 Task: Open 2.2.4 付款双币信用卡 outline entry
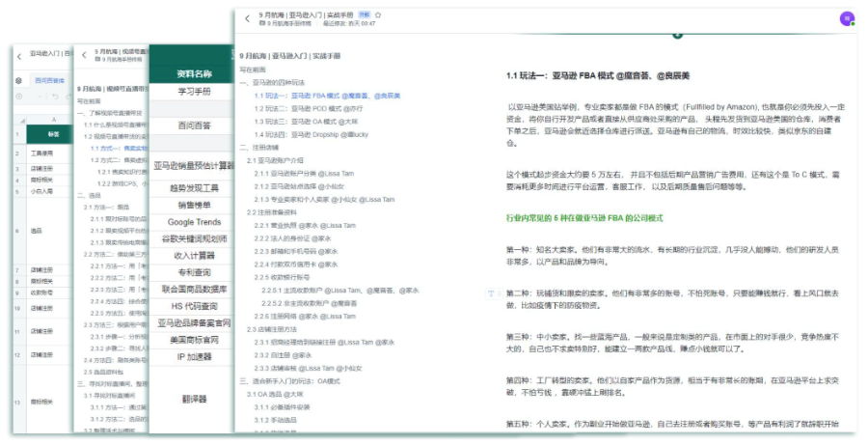click(x=296, y=264)
